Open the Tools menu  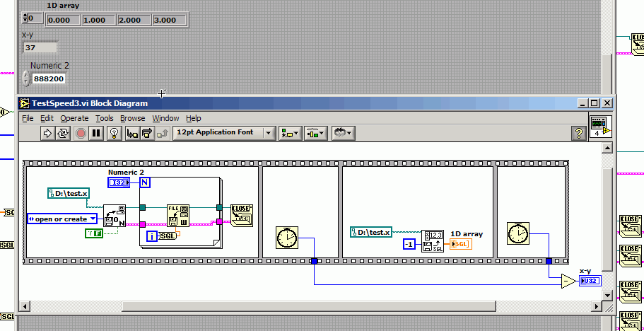point(105,118)
